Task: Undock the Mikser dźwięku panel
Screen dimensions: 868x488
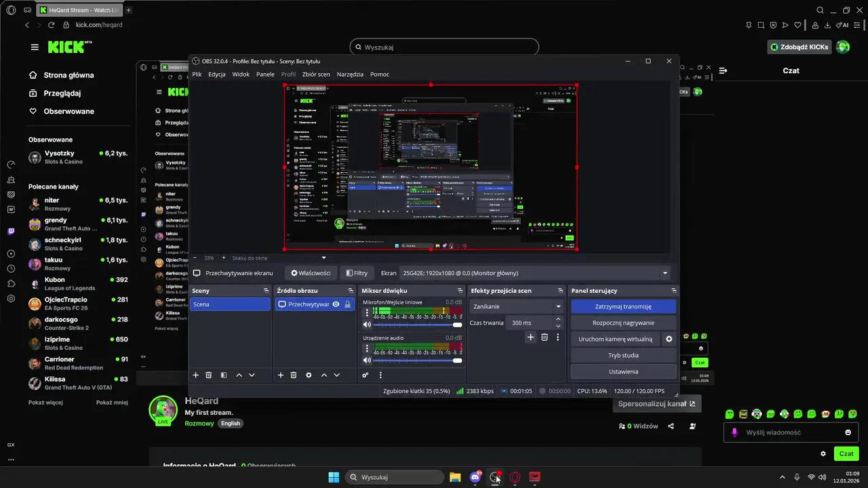Action: [460, 290]
